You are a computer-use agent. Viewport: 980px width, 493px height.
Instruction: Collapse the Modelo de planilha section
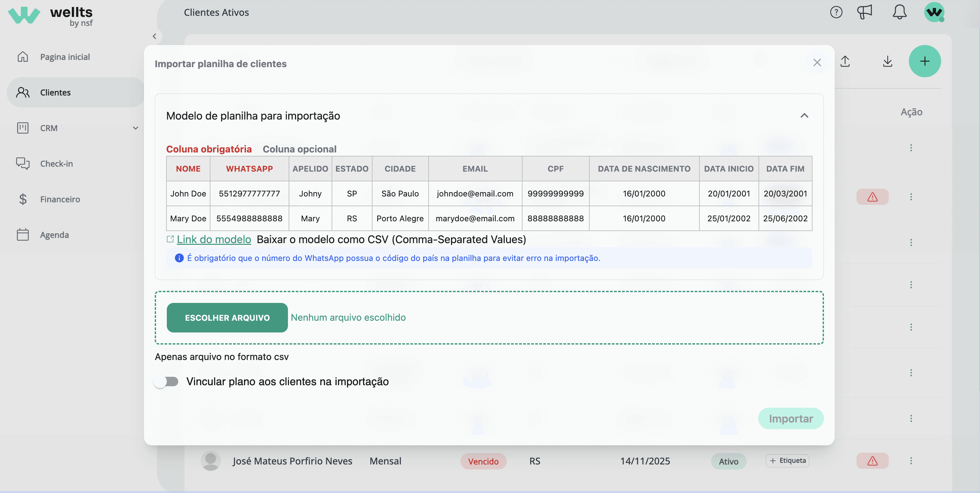804,116
